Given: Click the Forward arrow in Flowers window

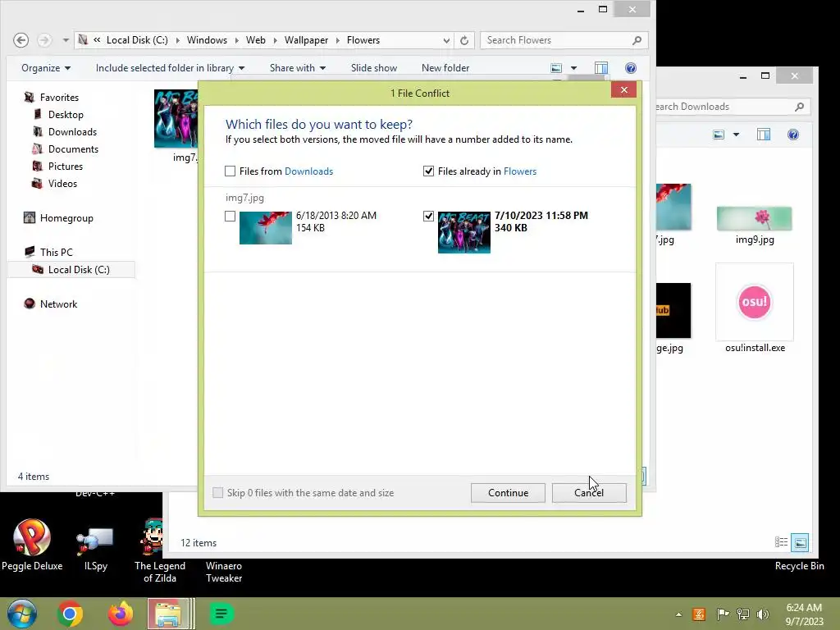Looking at the screenshot, I should click(x=44, y=40).
